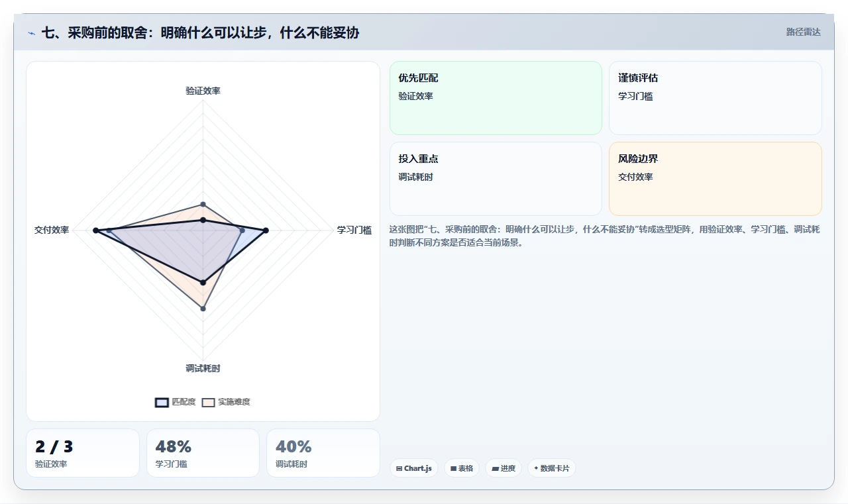848x504 pixels.
Task: Click the 实施难度 data point on 调试耗时 axis
Action: (203, 309)
